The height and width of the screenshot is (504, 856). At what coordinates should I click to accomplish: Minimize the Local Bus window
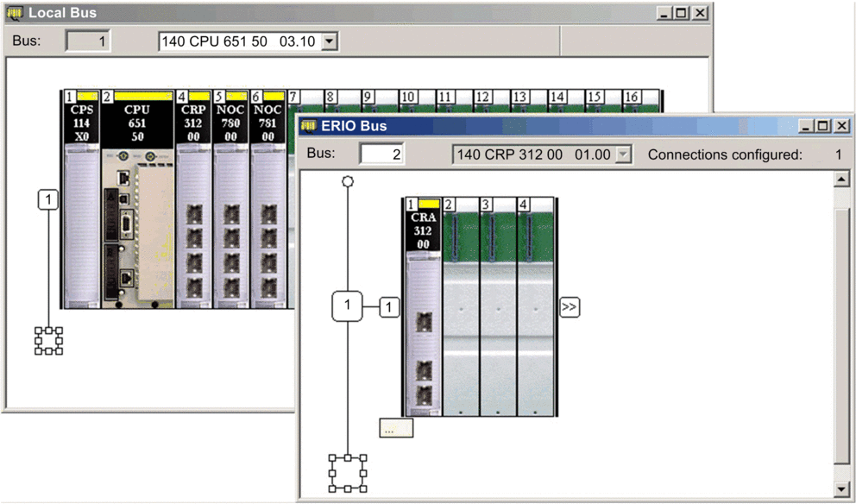tap(664, 13)
